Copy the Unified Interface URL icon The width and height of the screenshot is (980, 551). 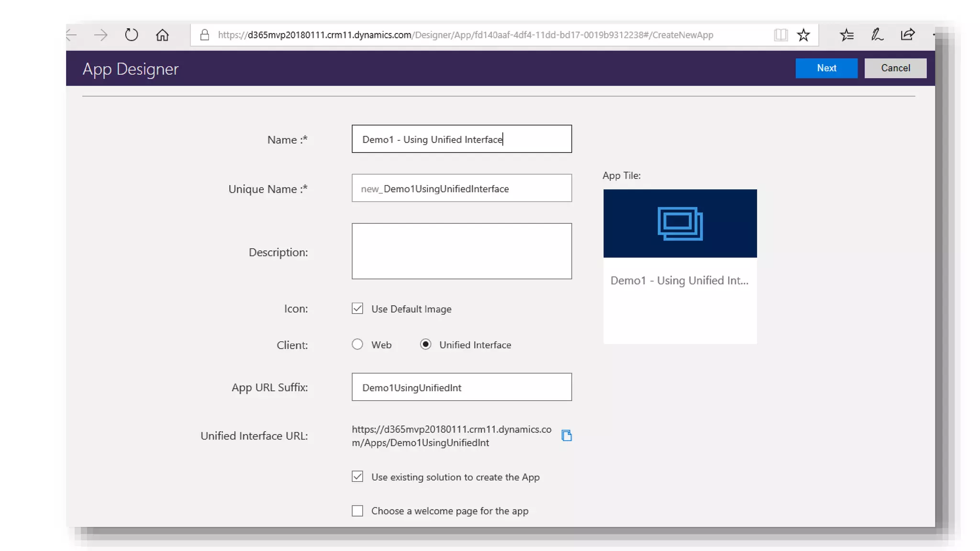(567, 435)
